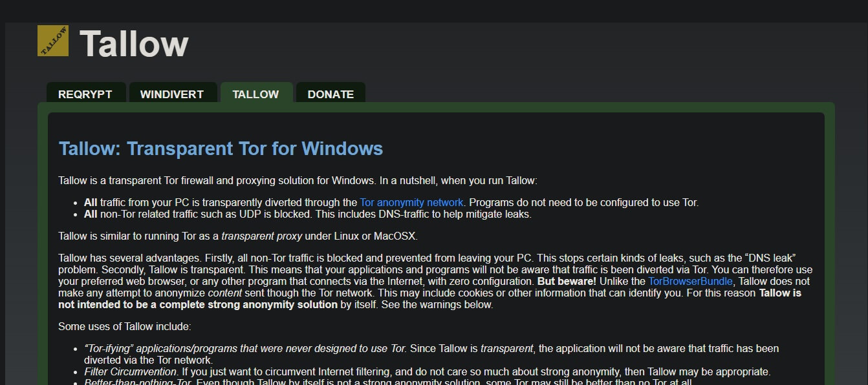Click heading Tallow: Transparent Tor for Windows
This screenshot has height=385, width=868.
click(221, 149)
